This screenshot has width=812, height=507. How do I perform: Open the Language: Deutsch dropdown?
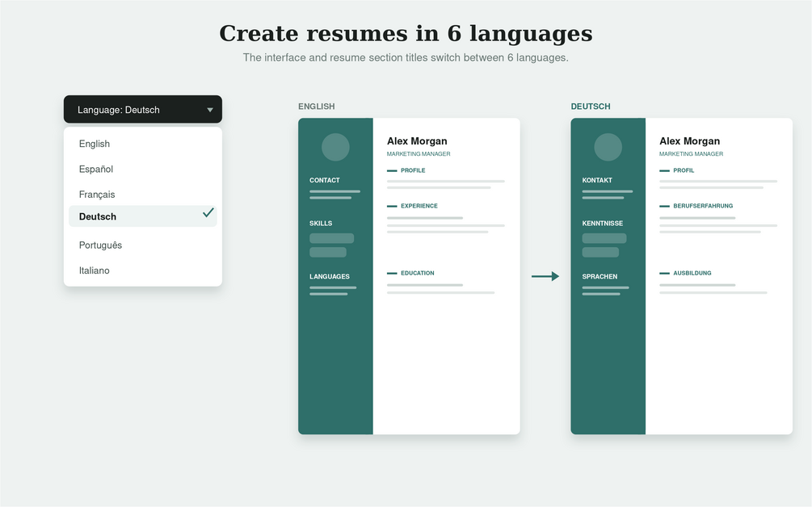142,109
